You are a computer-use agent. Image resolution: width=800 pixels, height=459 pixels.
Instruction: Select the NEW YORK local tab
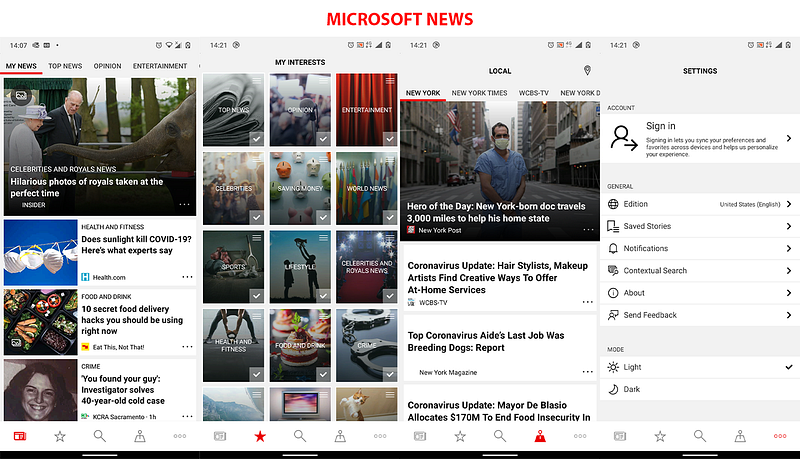423,93
